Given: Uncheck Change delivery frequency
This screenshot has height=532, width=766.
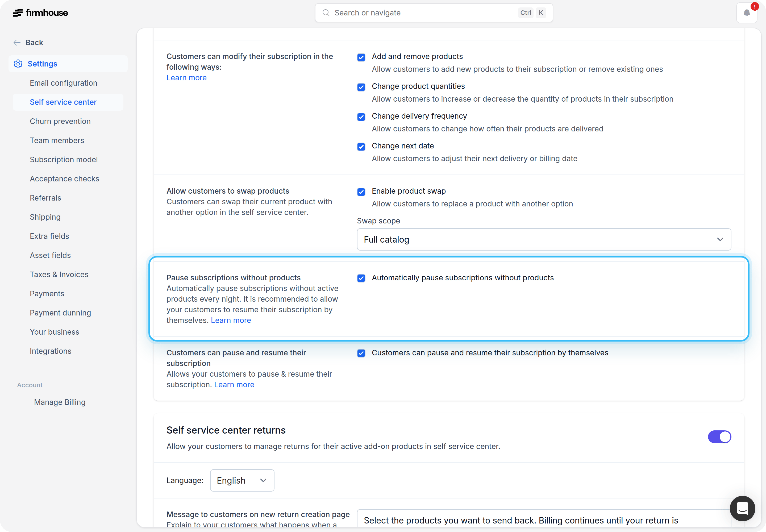Looking at the screenshot, I should pyautogui.click(x=361, y=117).
